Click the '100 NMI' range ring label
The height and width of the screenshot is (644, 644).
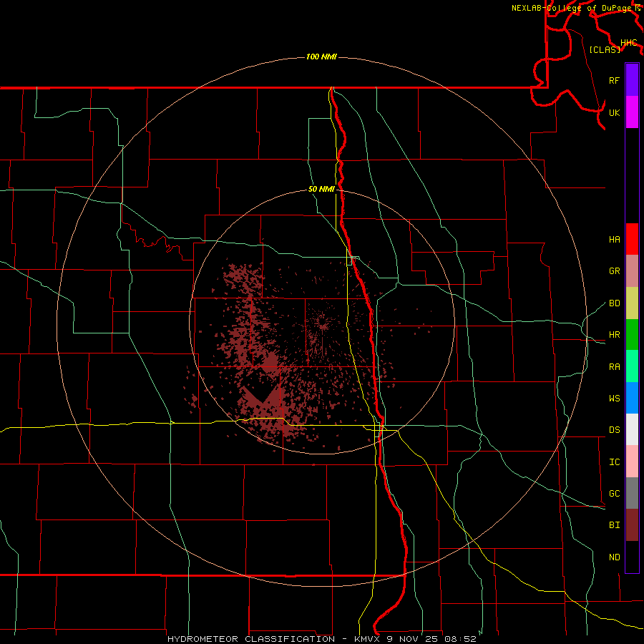coord(321,57)
